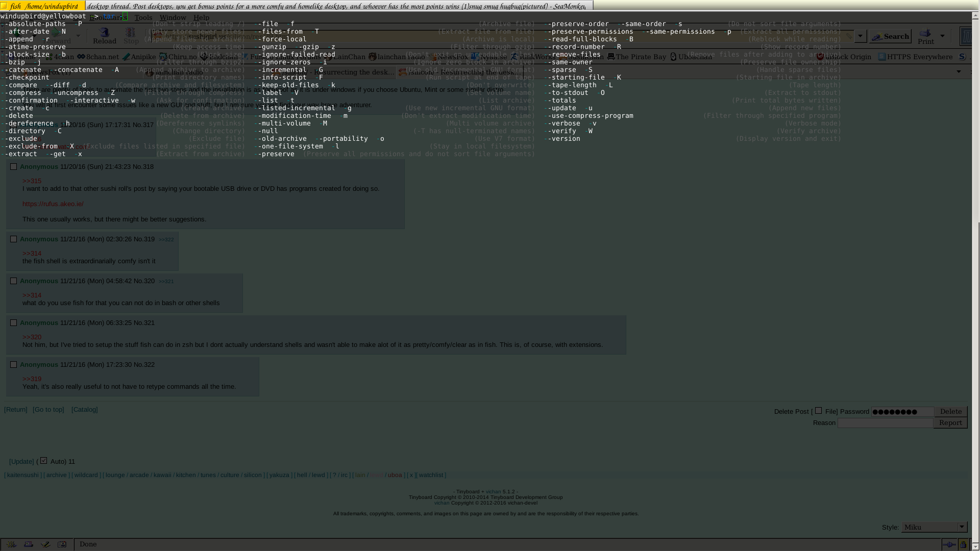Click the Search button icon
Viewport: 980px width, 551px height.
[x=877, y=37]
